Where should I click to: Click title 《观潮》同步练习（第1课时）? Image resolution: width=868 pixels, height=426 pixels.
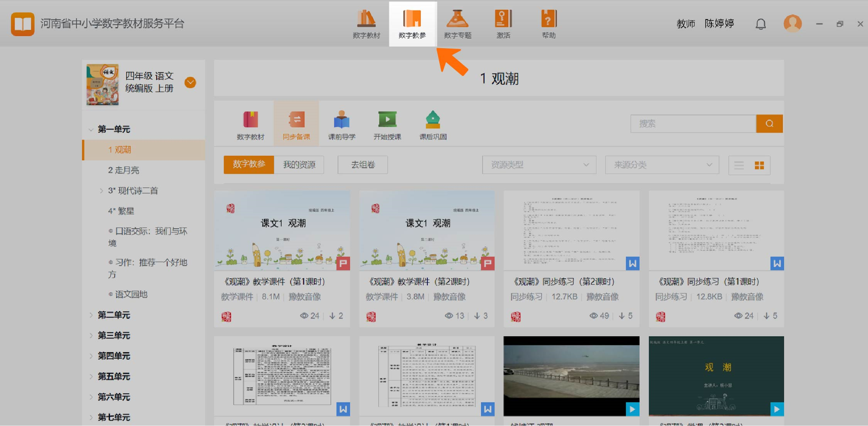point(708,281)
